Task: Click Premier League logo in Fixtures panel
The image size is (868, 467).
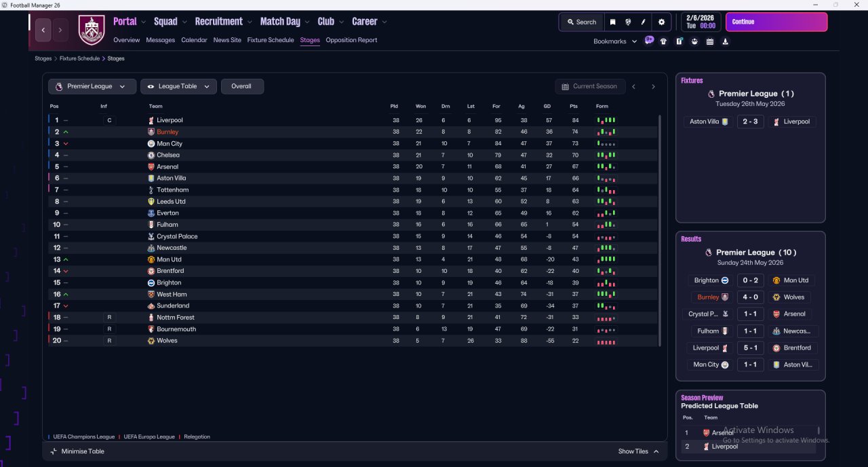Action: click(711, 94)
